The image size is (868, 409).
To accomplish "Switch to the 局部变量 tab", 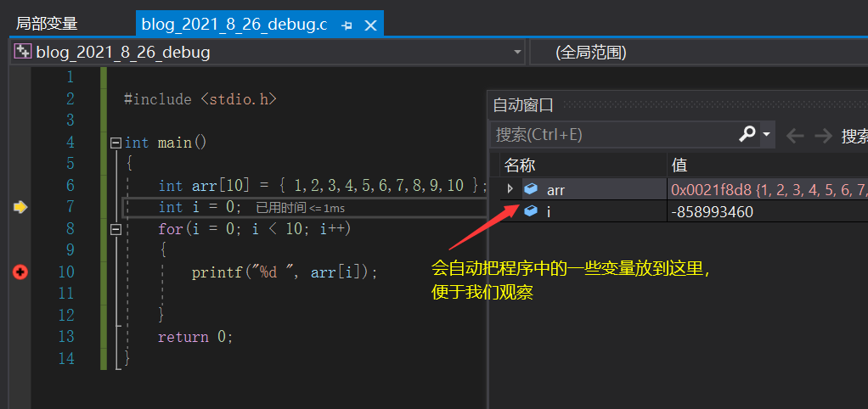I will (47, 24).
